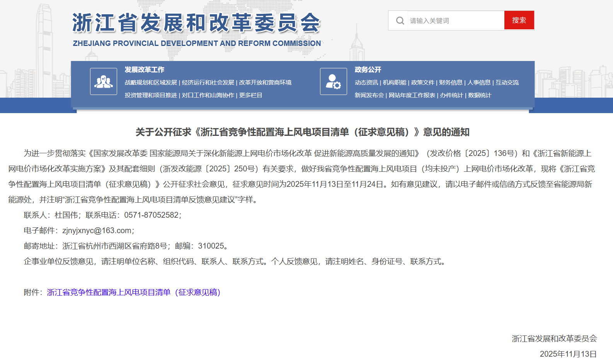Screen dimensions: 613x364
Task: Open 经济运行和社会发展 menu link
Action: tap(208, 83)
